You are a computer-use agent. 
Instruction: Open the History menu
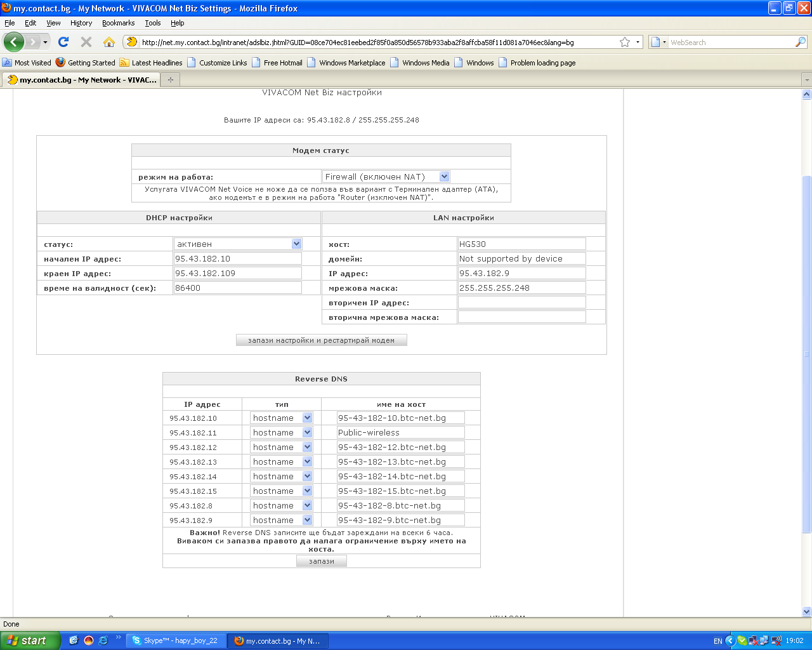(81, 23)
